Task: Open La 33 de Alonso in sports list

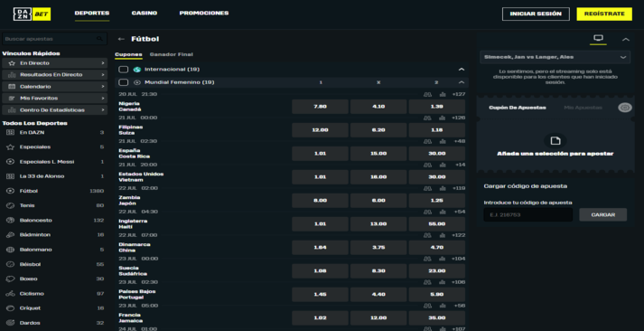Action: pos(54,176)
